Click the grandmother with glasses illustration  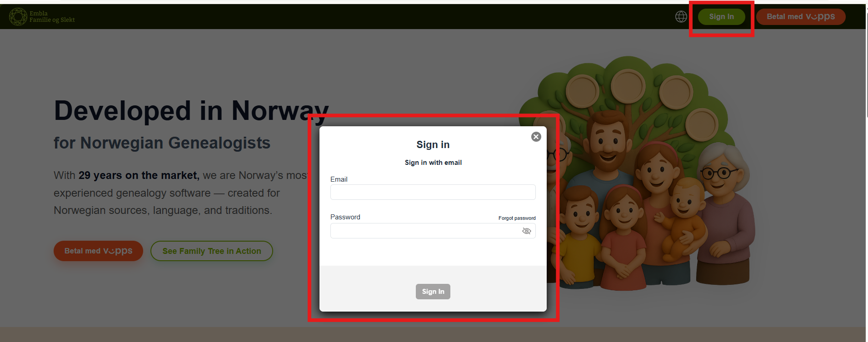click(x=723, y=213)
